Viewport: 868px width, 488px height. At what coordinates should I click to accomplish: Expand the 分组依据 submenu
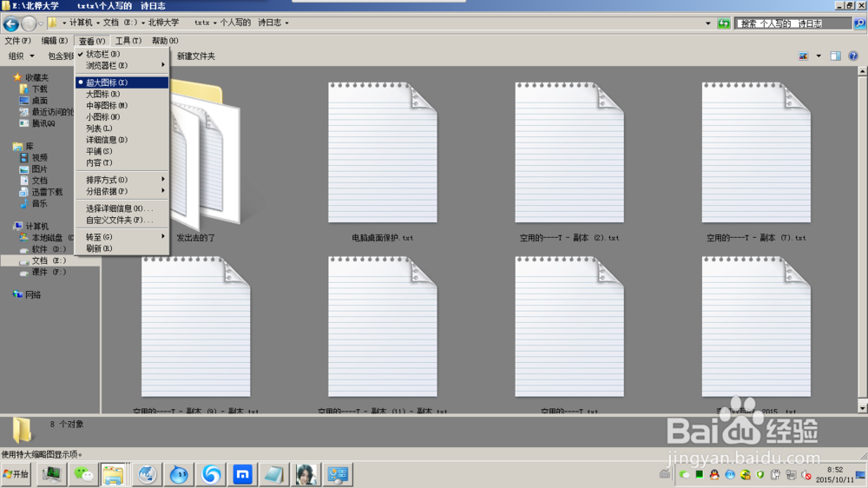(x=122, y=191)
